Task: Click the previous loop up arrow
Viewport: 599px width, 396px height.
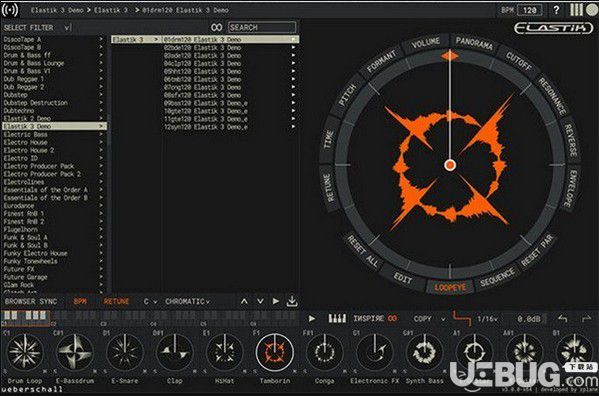Action: click(x=244, y=301)
